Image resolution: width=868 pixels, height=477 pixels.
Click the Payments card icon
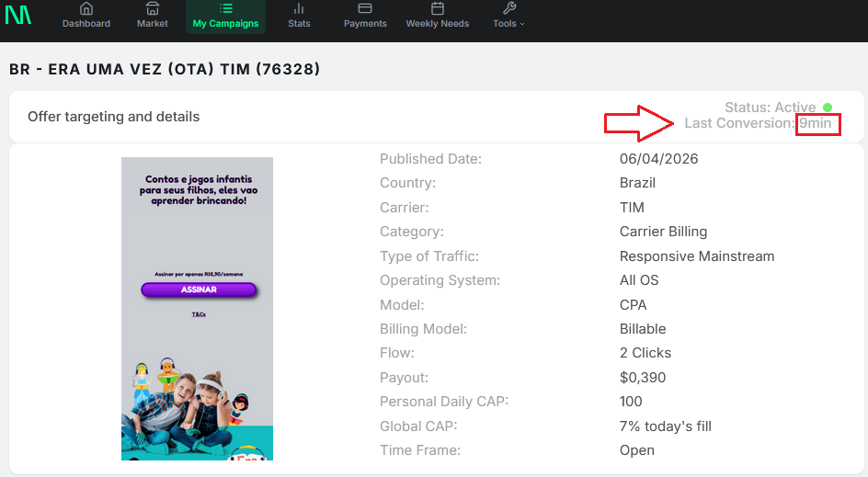click(365, 8)
